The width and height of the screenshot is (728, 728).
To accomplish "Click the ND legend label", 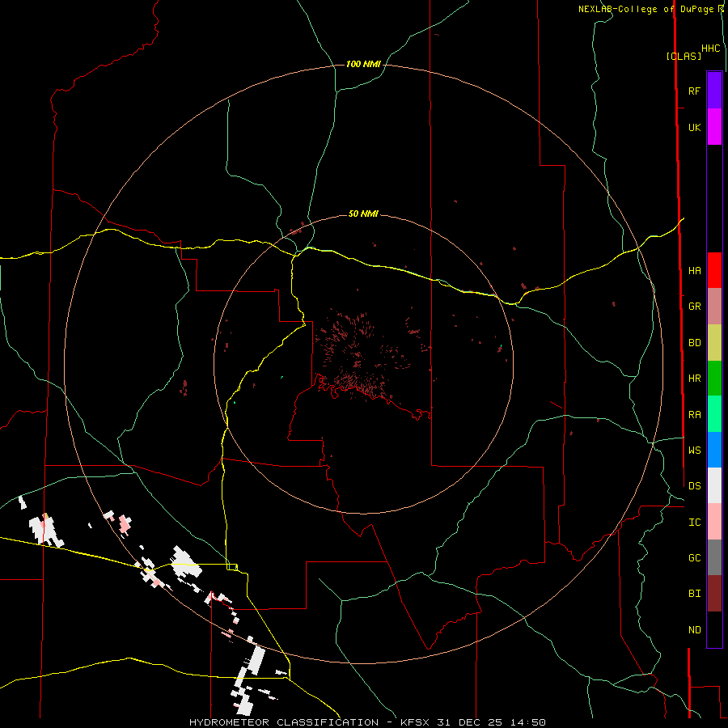I will (695, 630).
